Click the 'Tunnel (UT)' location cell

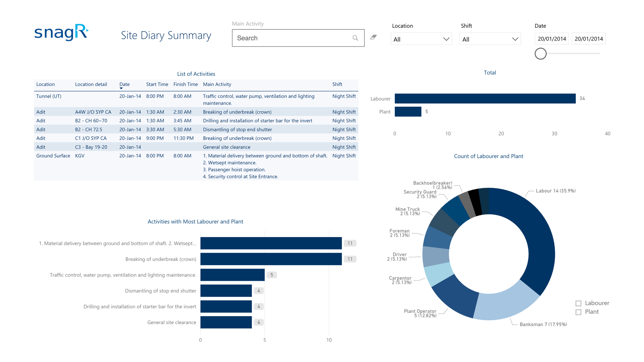(49, 96)
